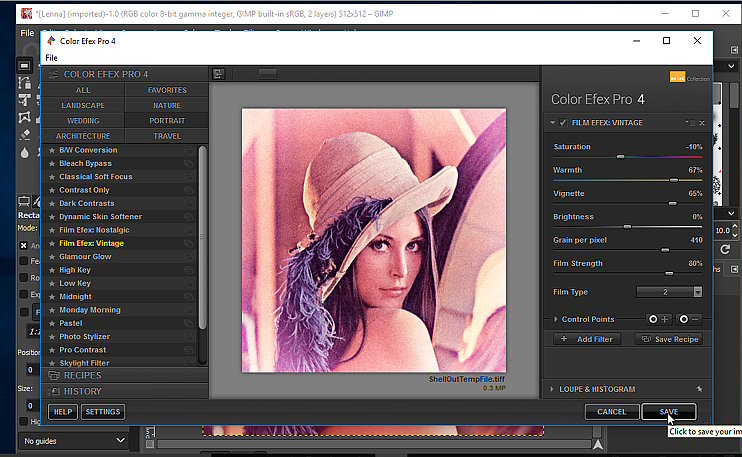Select GIMP Cage Transform tool icon
Viewport: 742px width, 457px height.
25,117
